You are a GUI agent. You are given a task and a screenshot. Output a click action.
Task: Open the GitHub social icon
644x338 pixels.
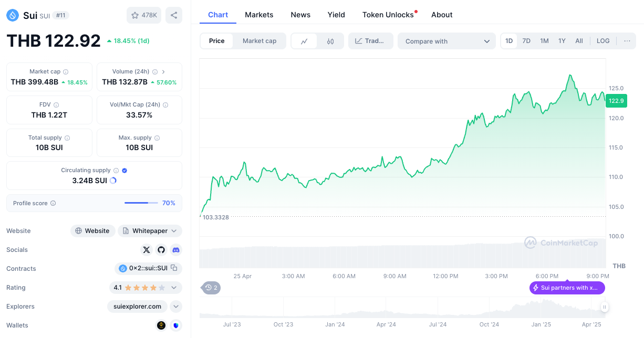click(161, 250)
